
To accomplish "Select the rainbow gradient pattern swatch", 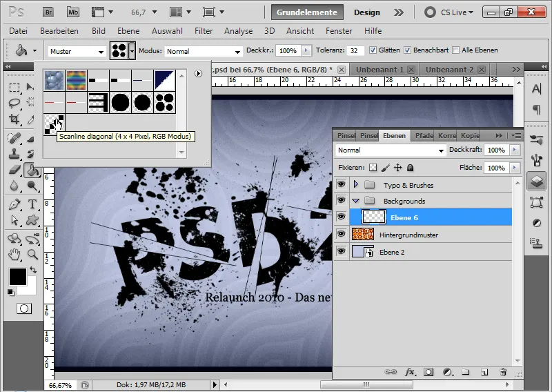I will click(76, 80).
